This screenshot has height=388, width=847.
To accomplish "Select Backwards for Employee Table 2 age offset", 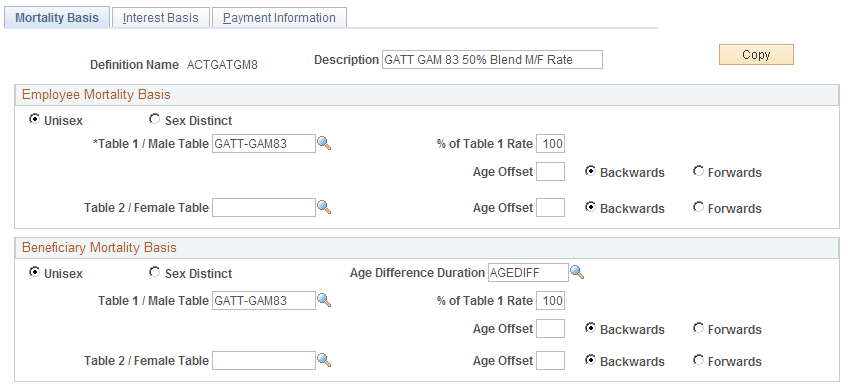I will (x=591, y=207).
